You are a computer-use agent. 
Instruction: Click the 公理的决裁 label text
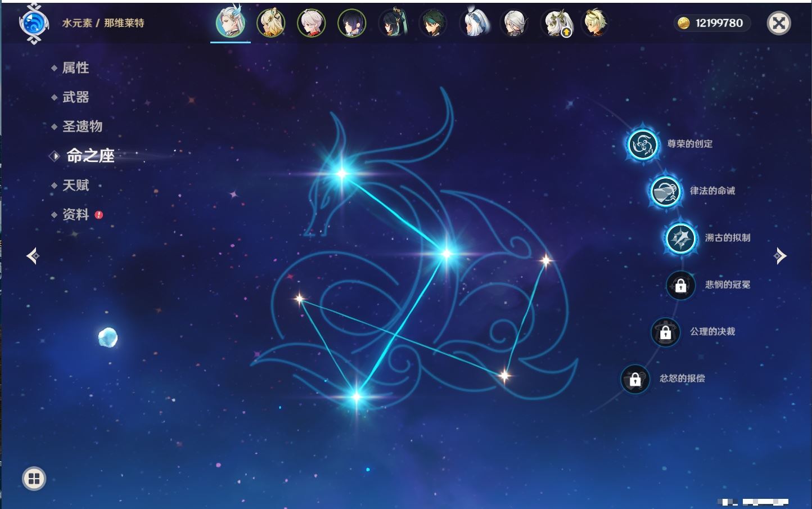pos(712,331)
